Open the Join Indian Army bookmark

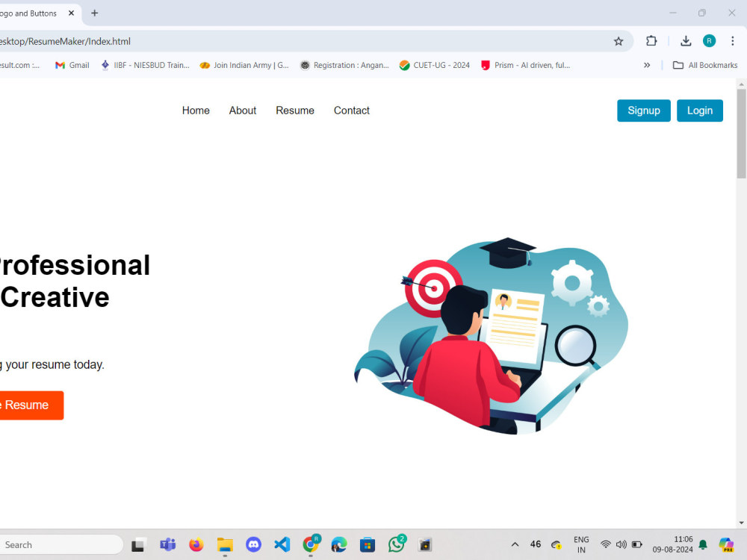point(244,65)
